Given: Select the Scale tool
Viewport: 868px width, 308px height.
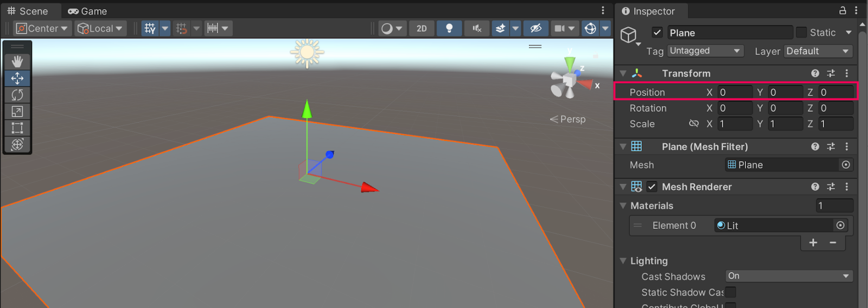Looking at the screenshot, I should click(17, 112).
